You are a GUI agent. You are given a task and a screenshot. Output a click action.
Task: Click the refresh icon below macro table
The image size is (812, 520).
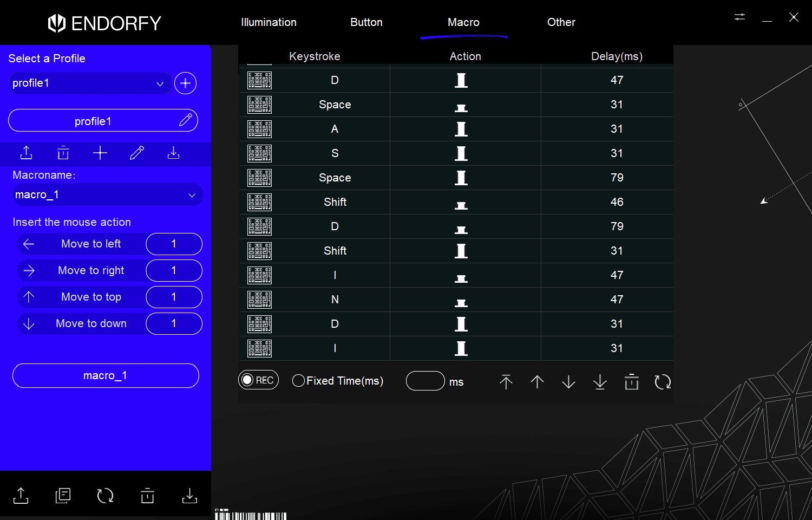point(663,382)
